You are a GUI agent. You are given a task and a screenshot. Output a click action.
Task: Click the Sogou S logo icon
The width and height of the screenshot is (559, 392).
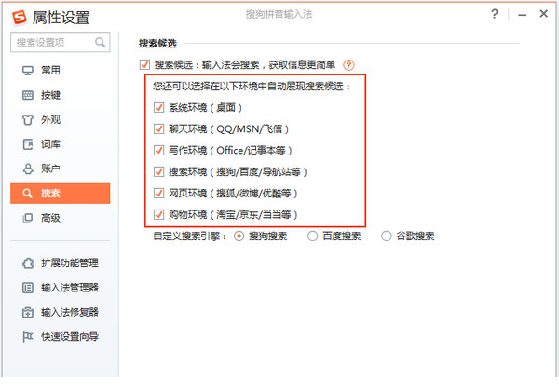(x=20, y=17)
